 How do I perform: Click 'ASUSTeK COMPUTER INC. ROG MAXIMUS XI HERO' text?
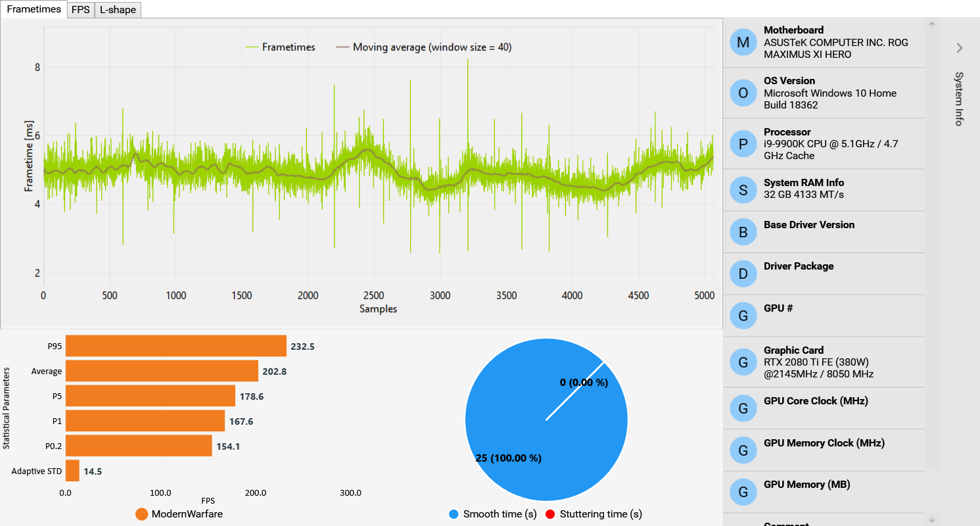click(x=836, y=49)
